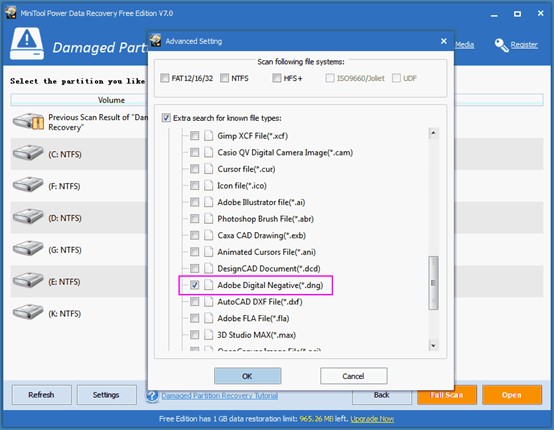Click the file icon beside Adobe Illustrator file
554x430 pixels.
pos(208,202)
